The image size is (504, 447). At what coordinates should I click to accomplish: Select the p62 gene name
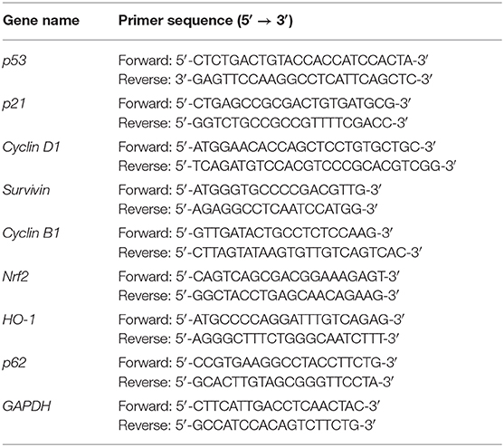click(14, 363)
